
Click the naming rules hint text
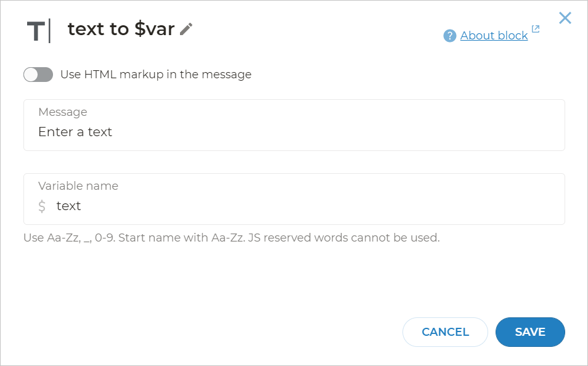click(x=231, y=238)
